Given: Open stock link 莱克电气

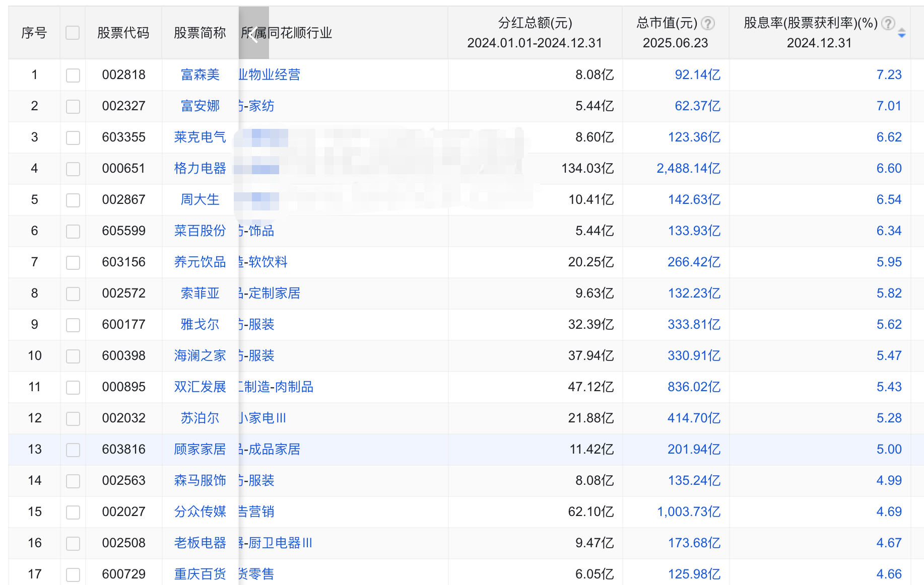Looking at the screenshot, I should (200, 137).
